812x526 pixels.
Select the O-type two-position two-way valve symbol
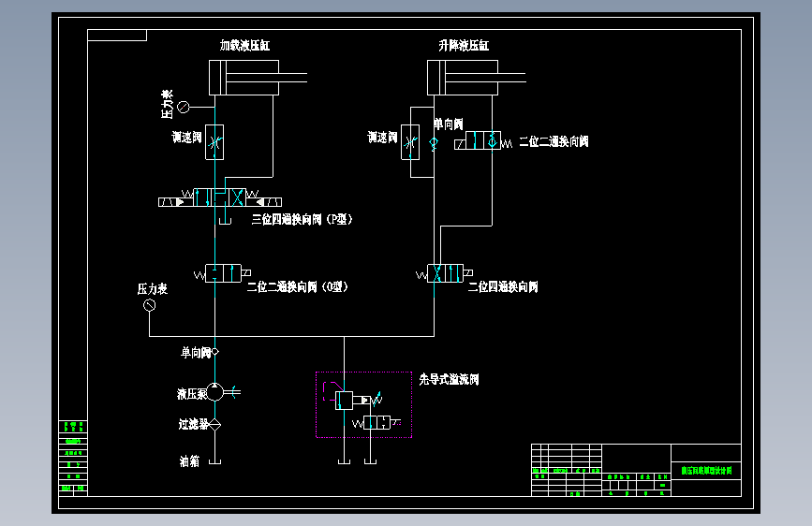tap(223, 273)
